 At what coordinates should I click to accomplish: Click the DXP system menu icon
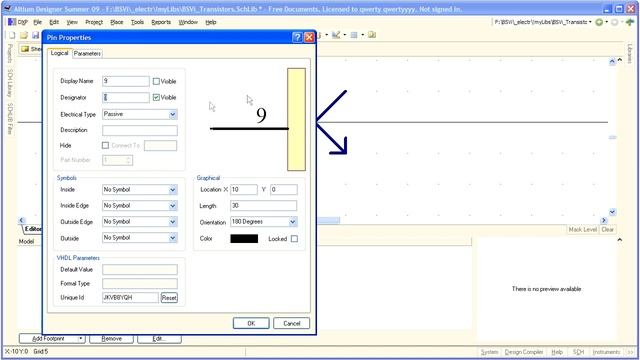click(x=12, y=22)
